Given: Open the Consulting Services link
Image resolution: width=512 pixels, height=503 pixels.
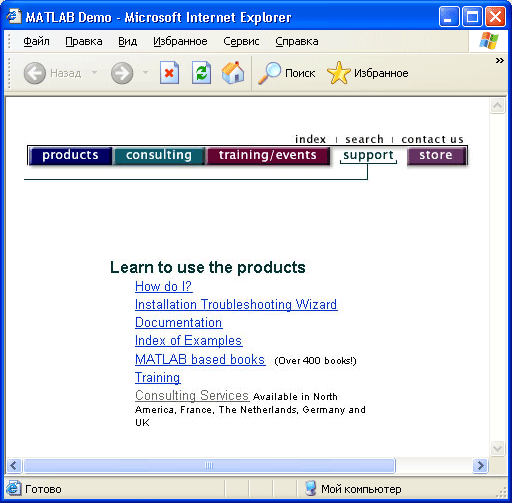Looking at the screenshot, I should point(192,396).
